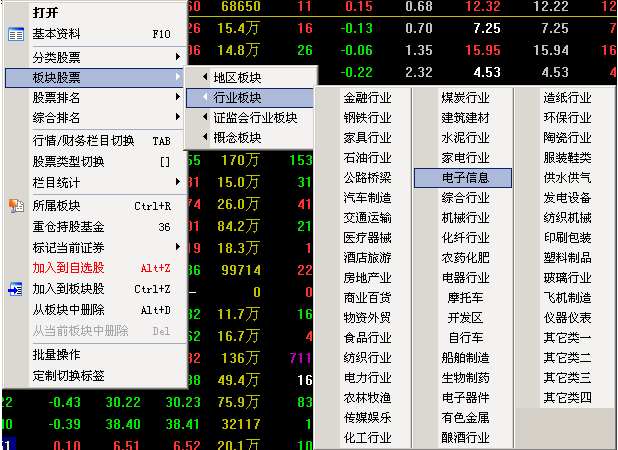Select 传媒娱乐 sector
This screenshot has height=450, width=618.
367,418
